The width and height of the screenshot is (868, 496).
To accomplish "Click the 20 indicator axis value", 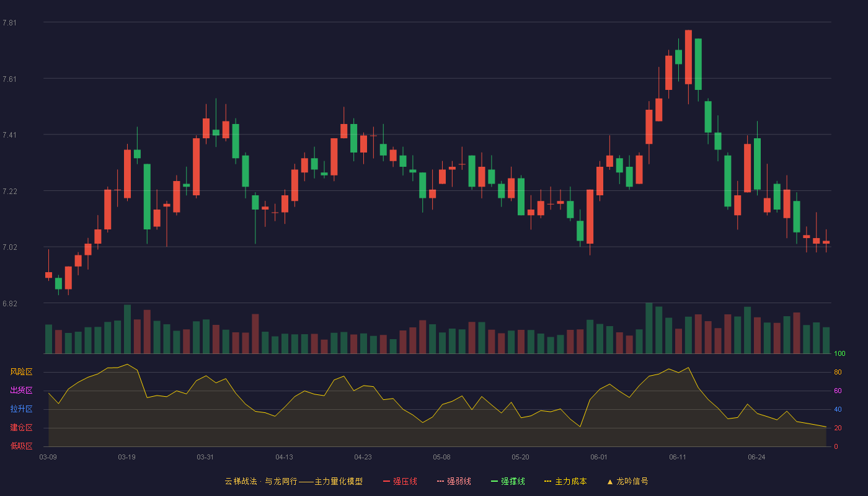I will pos(838,428).
